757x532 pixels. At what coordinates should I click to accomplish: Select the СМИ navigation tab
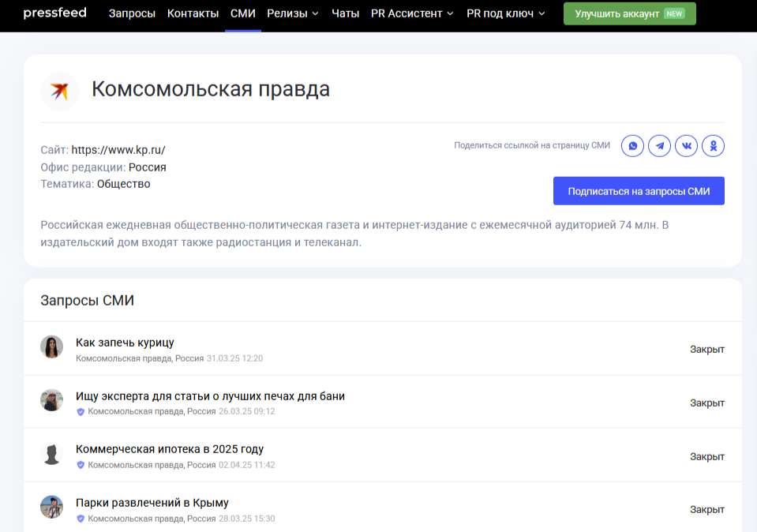click(243, 13)
